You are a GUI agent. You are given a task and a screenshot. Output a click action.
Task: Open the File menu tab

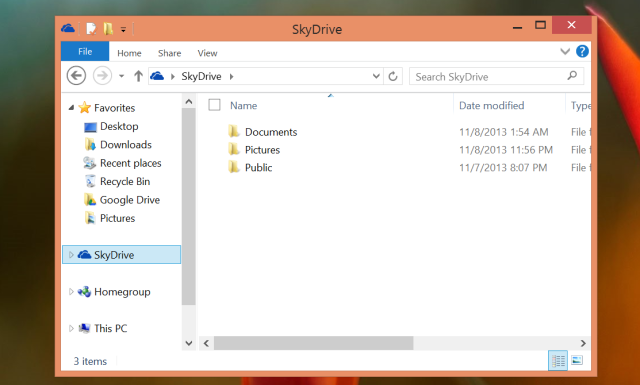pos(85,51)
